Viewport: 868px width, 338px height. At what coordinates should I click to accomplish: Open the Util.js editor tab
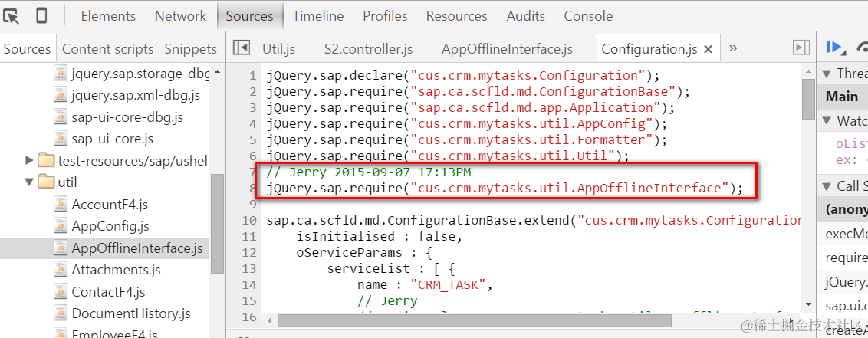click(x=279, y=49)
